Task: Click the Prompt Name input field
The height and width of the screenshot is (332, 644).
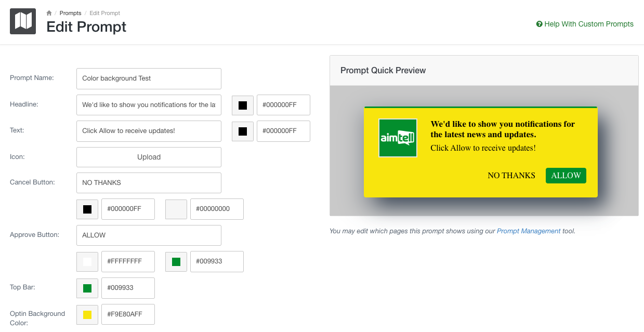Action: click(149, 78)
